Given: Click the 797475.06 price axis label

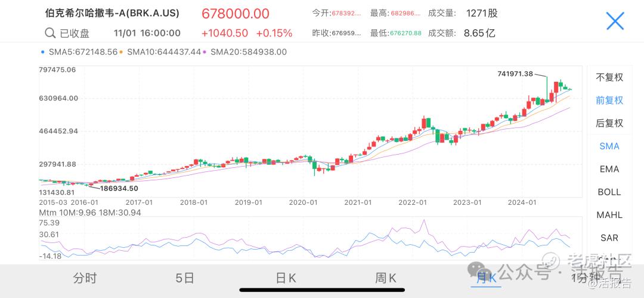Looking at the screenshot, I should click(x=58, y=70).
